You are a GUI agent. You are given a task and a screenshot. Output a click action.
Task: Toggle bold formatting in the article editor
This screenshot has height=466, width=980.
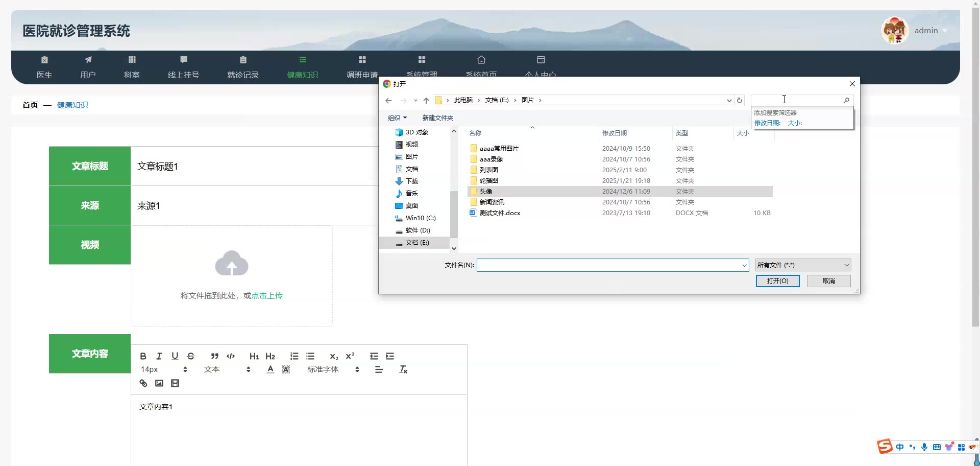143,356
